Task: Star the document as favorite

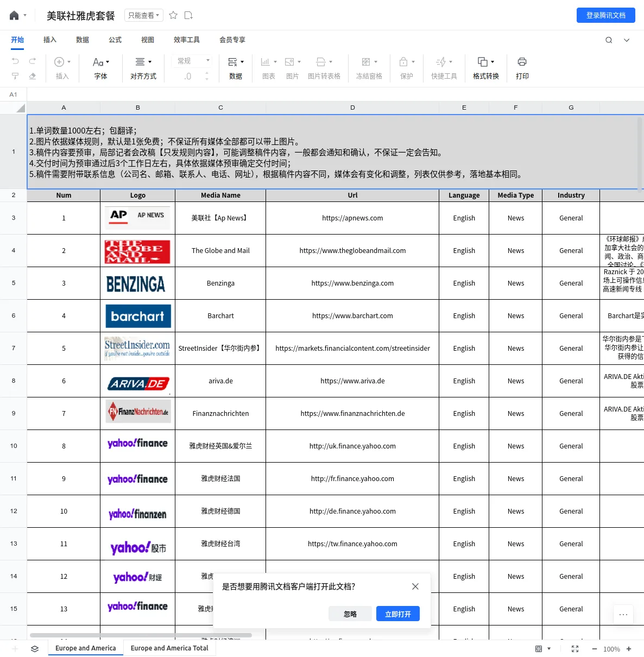Action: click(x=173, y=15)
